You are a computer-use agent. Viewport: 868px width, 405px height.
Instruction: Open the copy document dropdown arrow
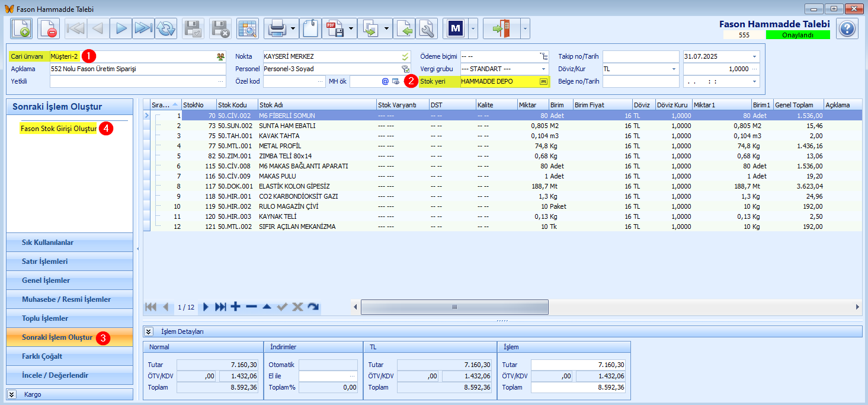pos(387,28)
